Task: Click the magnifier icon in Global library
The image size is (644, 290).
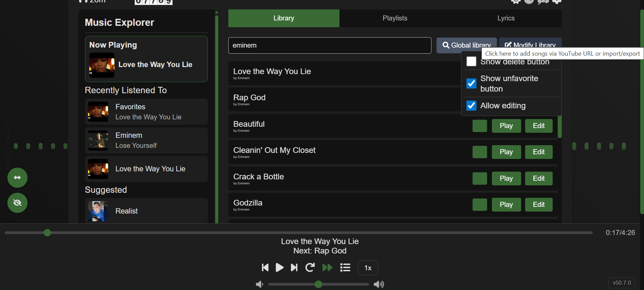Action: (446, 45)
